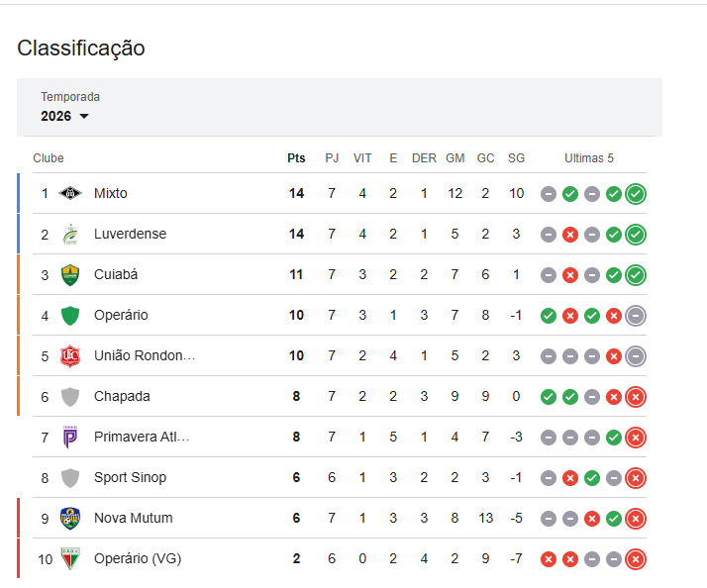Click the grey Sport Sinop shield icon

[x=69, y=477]
